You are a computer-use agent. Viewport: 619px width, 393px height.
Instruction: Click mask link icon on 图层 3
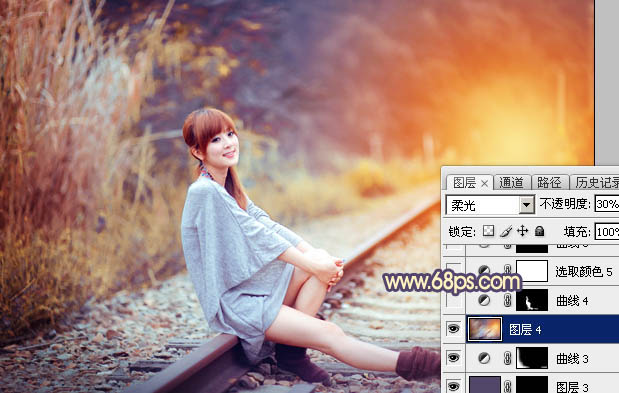508,387
